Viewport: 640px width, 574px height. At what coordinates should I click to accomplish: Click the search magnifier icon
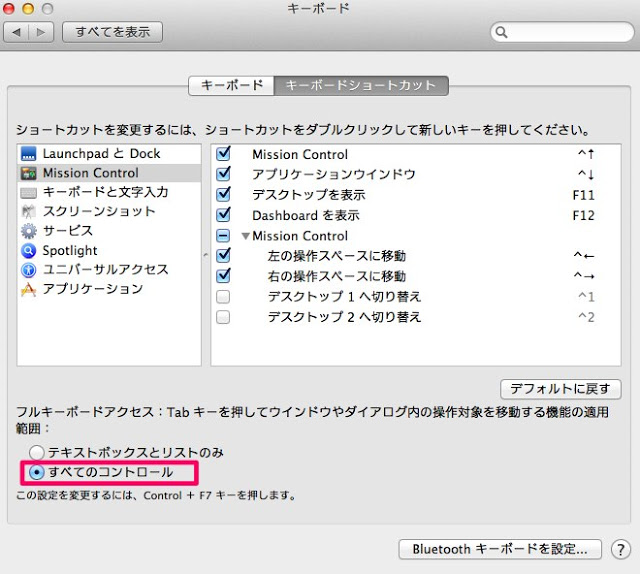pyautogui.click(x=501, y=32)
